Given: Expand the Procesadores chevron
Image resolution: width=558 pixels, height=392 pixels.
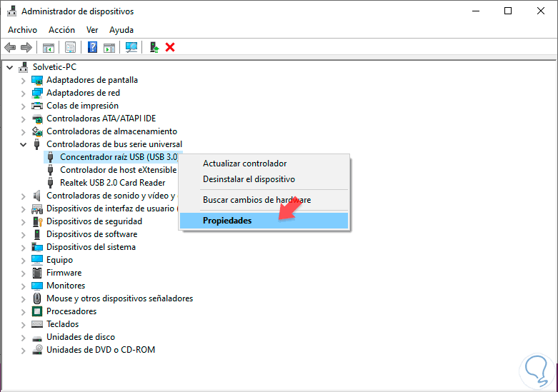Looking at the screenshot, I should pyautogui.click(x=23, y=311).
